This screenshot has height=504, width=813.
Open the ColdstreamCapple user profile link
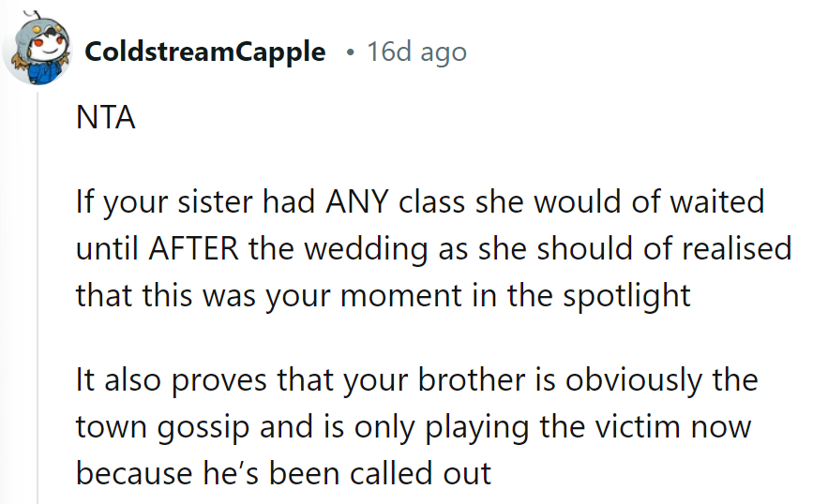(x=204, y=52)
